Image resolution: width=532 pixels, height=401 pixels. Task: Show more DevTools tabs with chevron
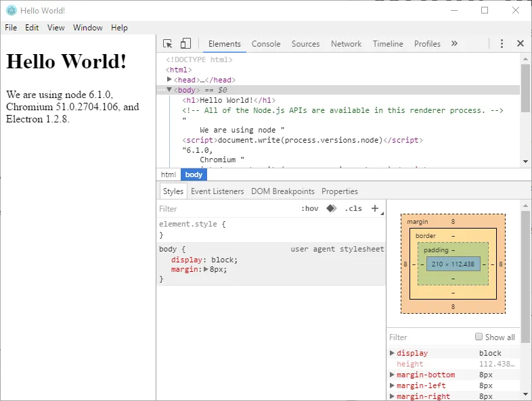(454, 43)
